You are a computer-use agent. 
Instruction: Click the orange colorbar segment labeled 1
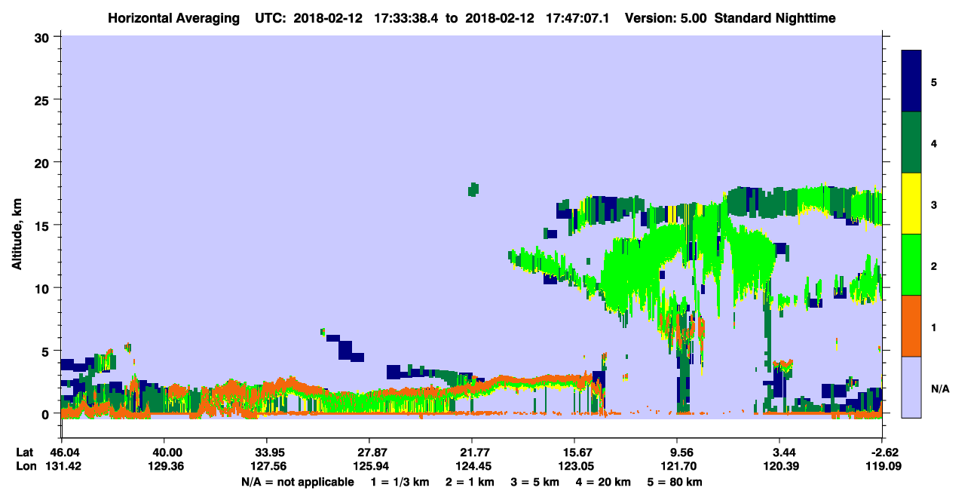(911, 326)
